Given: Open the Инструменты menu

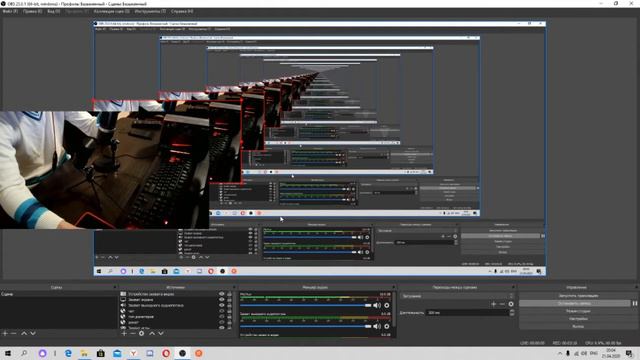Looking at the screenshot, I should [x=150, y=11].
